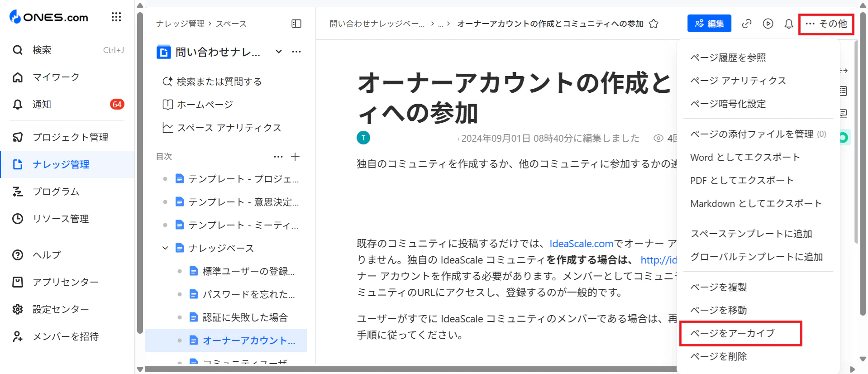Expand the 問い合わせナレ... space dropdown chevron

279,52
